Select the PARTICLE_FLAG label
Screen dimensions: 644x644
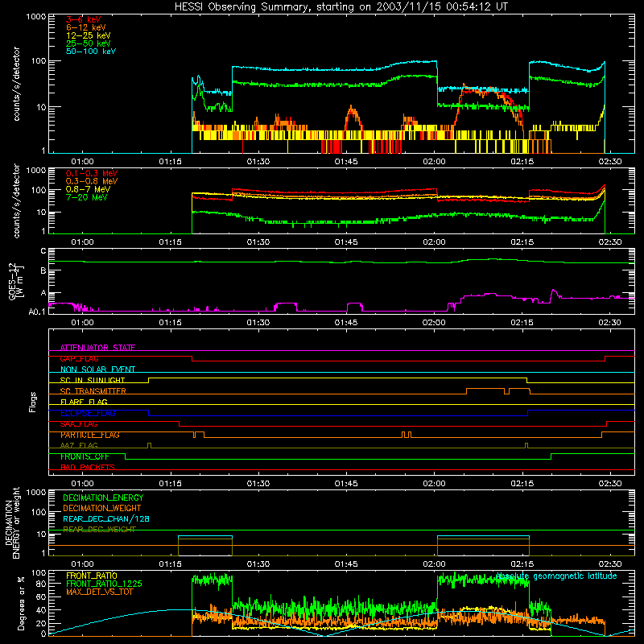pos(90,435)
